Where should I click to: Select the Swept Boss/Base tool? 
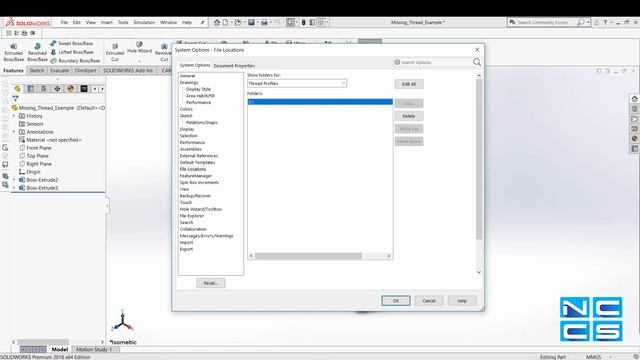tap(71, 43)
